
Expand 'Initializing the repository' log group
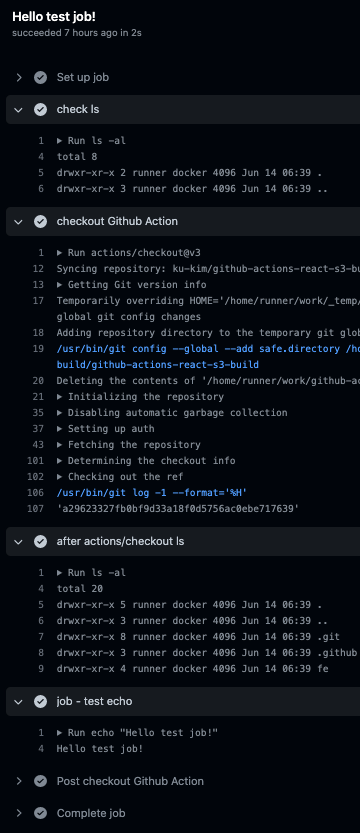(x=140, y=397)
